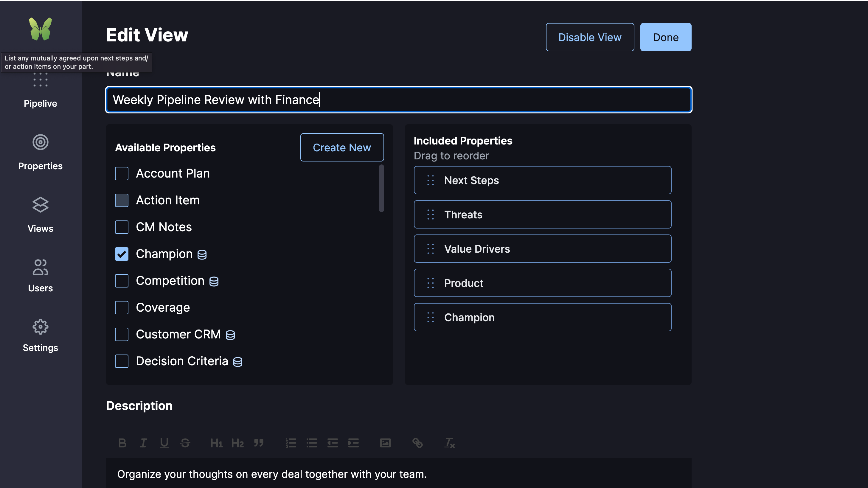The width and height of the screenshot is (868, 488).
Task: Insert a numbered list
Action: [x=291, y=443]
